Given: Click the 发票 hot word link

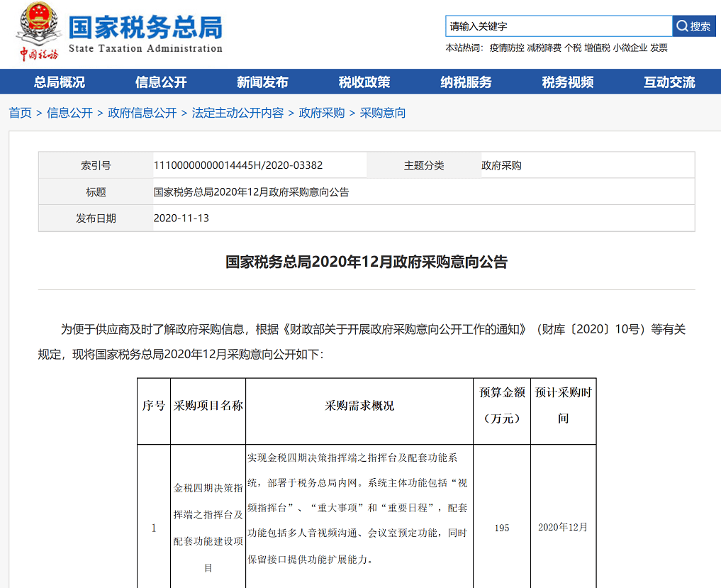Looking at the screenshot, I should point(659,48).
